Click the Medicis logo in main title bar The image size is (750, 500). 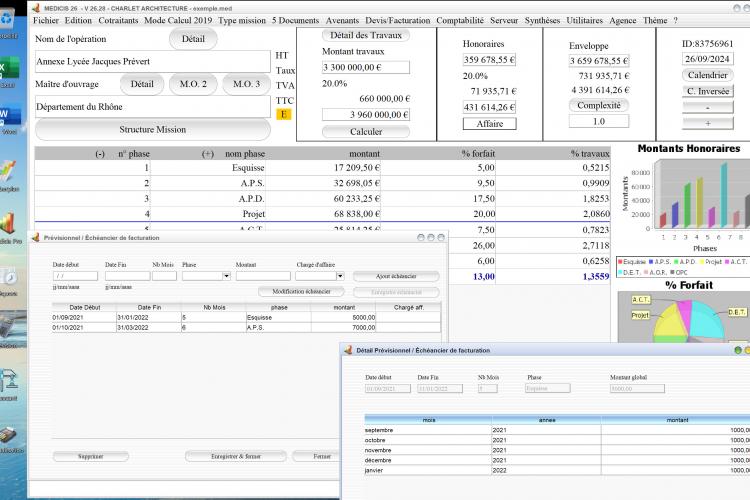click(36, 8)
